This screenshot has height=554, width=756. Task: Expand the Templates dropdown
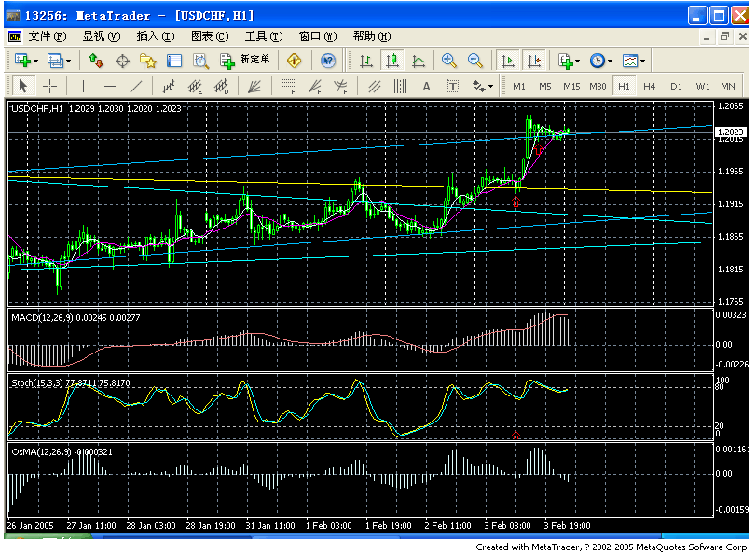pyautogui.click(x=635, y=61)
